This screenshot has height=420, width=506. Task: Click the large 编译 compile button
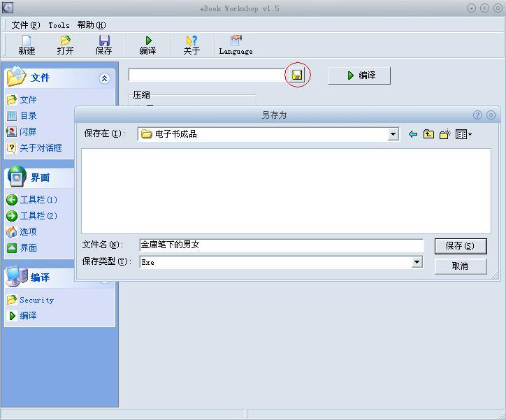click(359, 75)
